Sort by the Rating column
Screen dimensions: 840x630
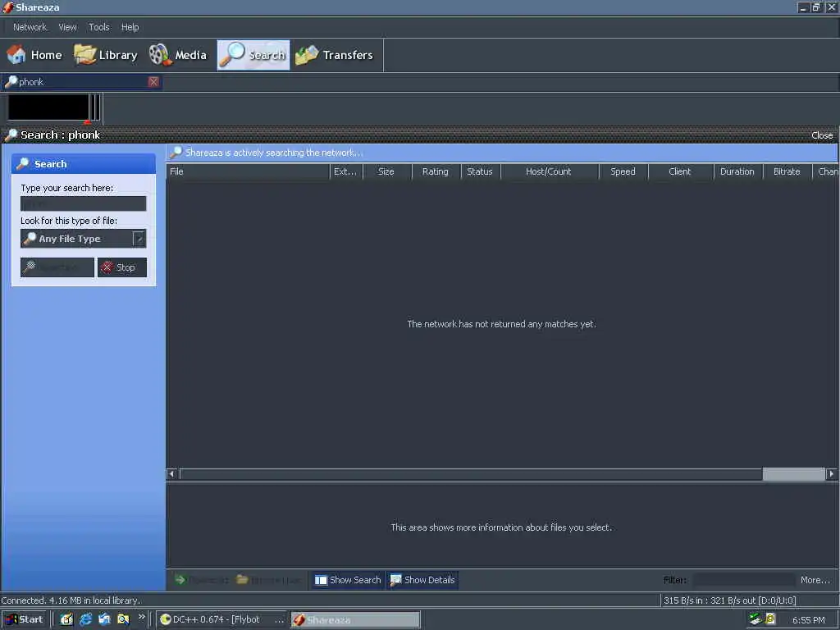[436, 172]
